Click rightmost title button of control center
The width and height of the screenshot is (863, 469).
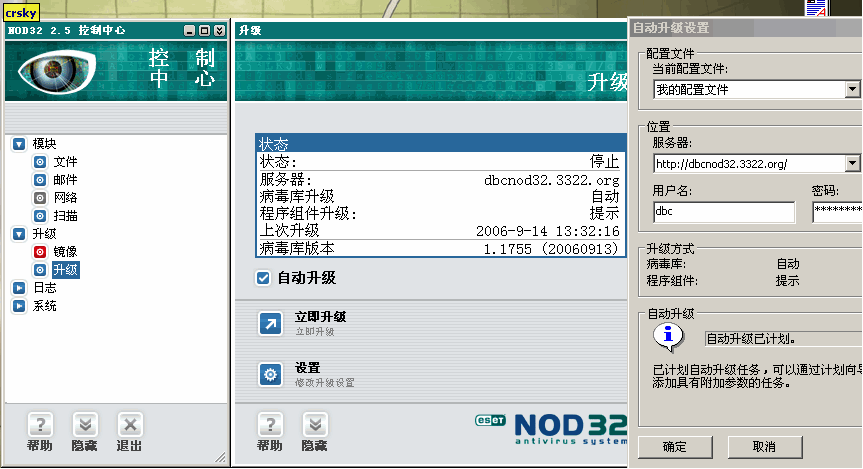220,31
